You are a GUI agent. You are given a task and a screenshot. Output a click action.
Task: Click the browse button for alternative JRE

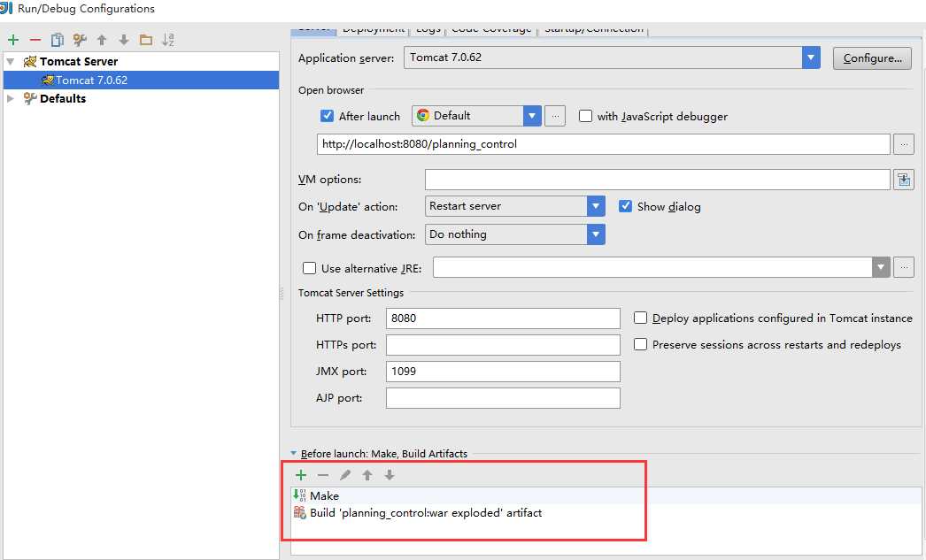(x=904, y=267)
